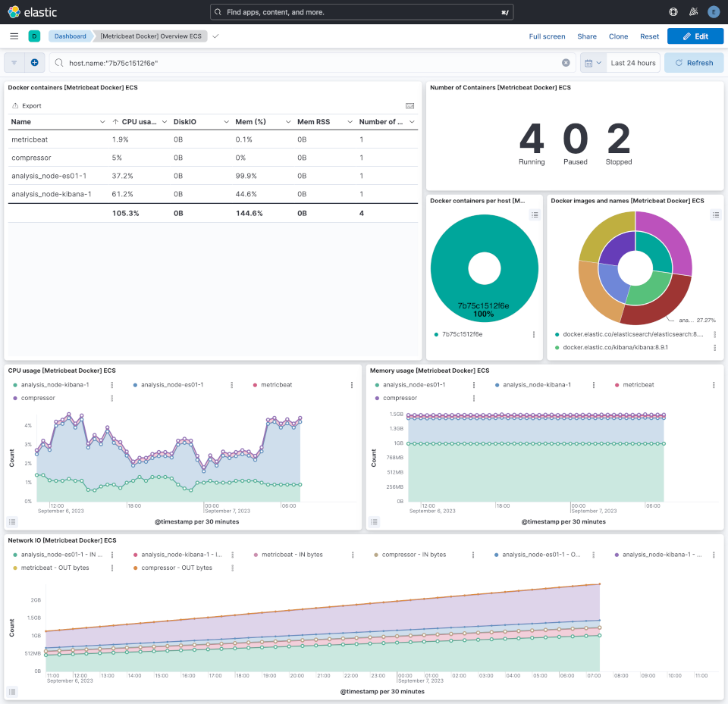
Task: Select Metricbeat Docker Overview ECS breadcrumb
Action: pyautogui.click(x=151, y=36)
